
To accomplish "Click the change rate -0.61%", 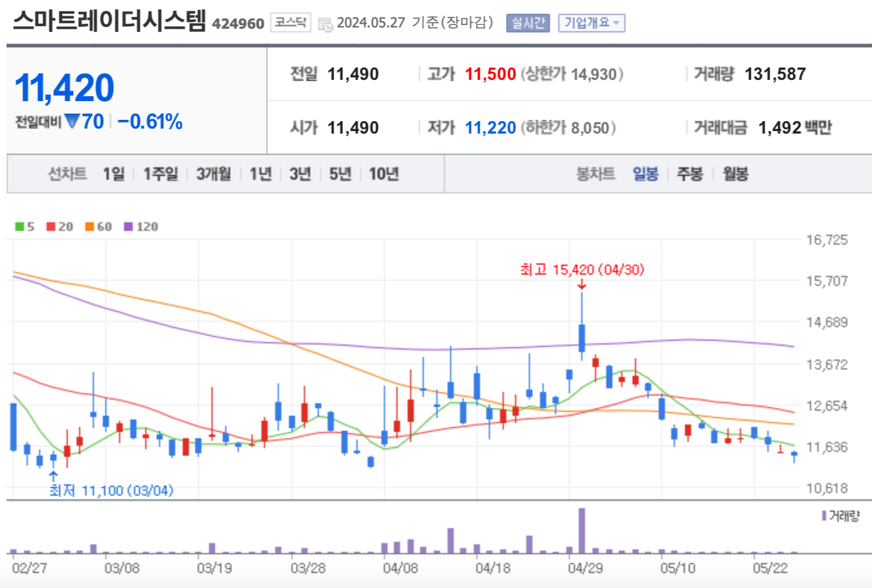I will coord(150,121).
